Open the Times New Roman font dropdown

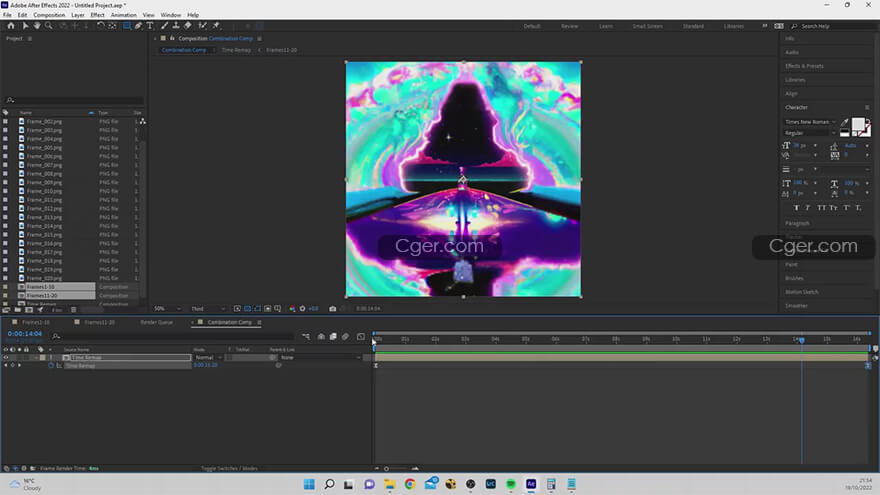point(810,122)
